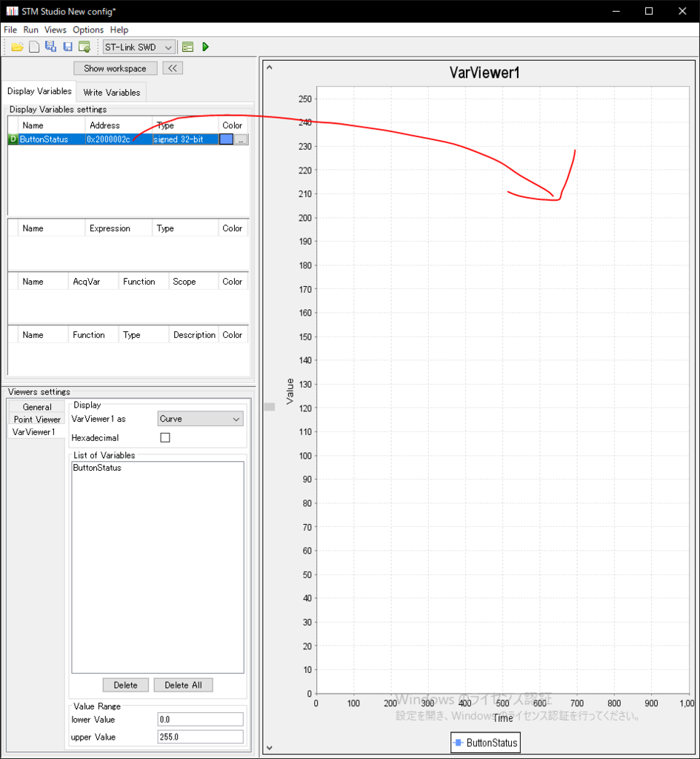
Task: Minimize the STM Studio window
Action: (616, 11)
